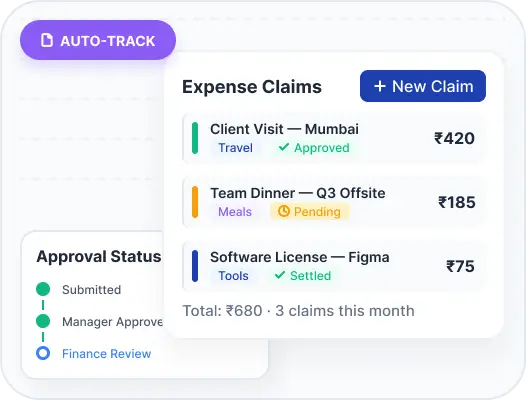Click the Tools category tag
526x400 pixels.
[x=233, y=276]
